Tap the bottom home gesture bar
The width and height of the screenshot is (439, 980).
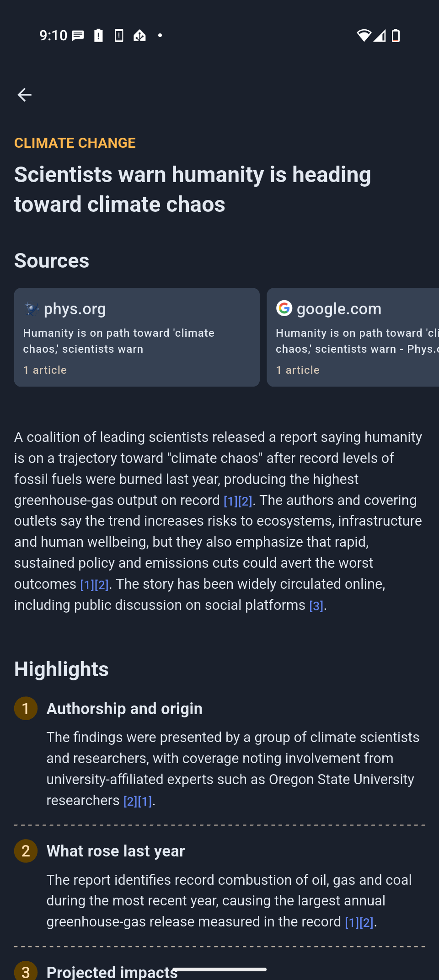coord(219,969)
